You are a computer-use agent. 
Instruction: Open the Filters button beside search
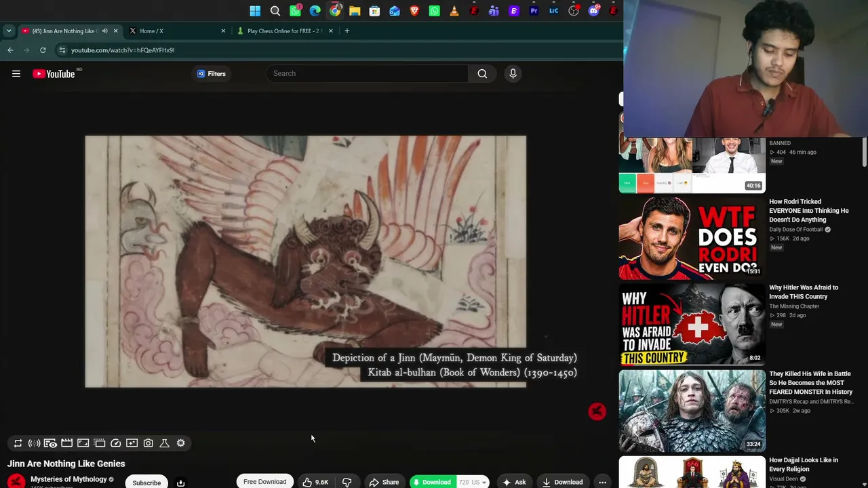(x=212, y=74)
